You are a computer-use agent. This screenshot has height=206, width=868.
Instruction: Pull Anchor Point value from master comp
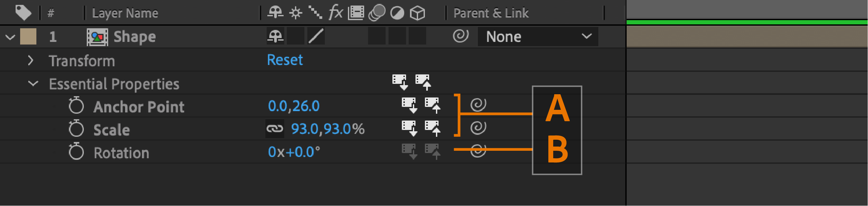pos(409,105)
